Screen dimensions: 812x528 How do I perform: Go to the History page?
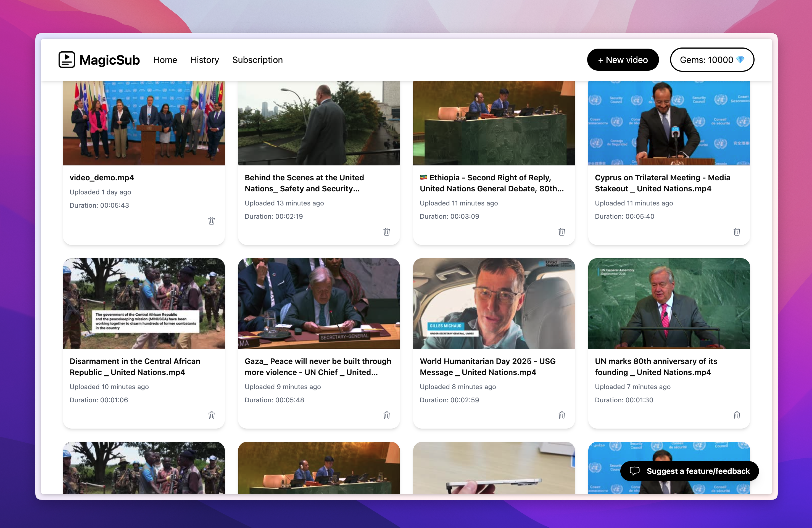[204, 60]
